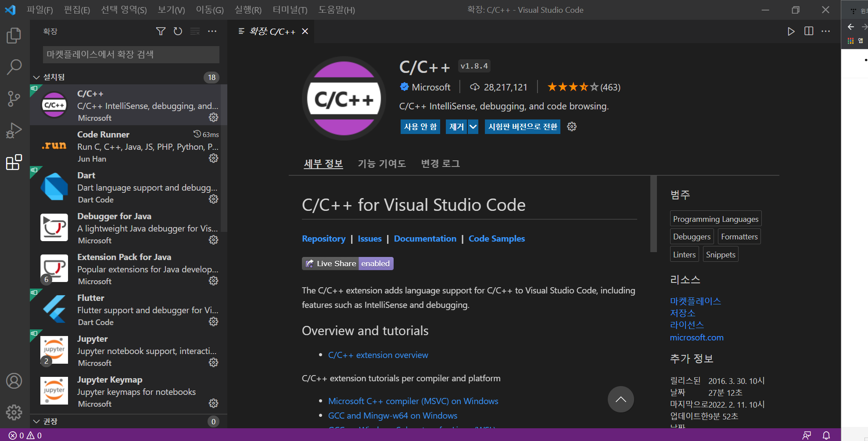Image resolution: width=868 pixels, height=441 pixels.
Task: Open the Code Samples link
Action: [x=496, y=239]
